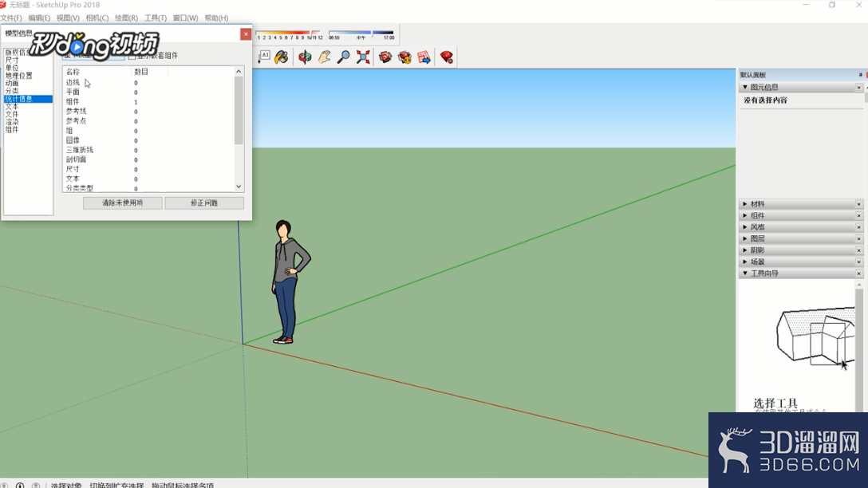Open the Extension Warehouse ruby icon
This screenshot has width=868, height=488.
(x=447, y=57)
